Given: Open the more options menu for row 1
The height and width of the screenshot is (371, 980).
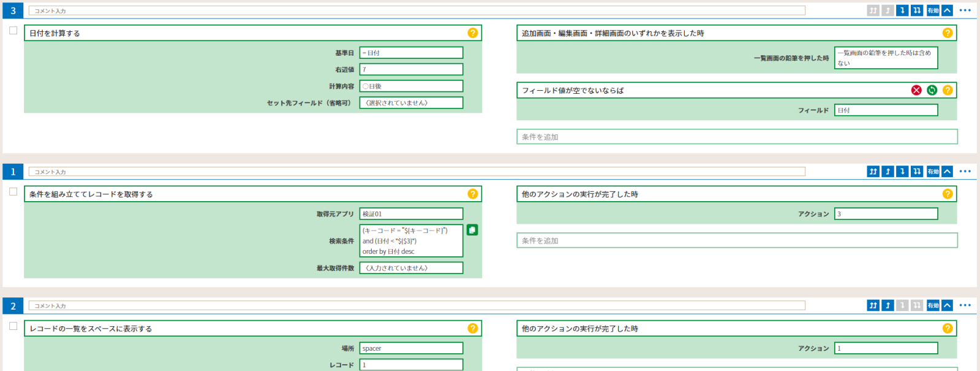Looking at the screenshot, I should pos(965,172).
